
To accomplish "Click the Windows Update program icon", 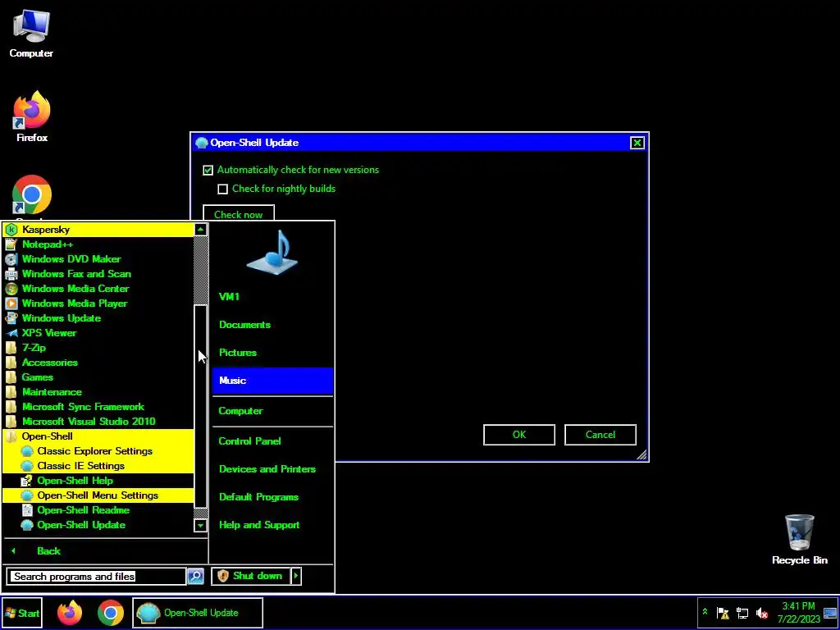I will [11, 318].
